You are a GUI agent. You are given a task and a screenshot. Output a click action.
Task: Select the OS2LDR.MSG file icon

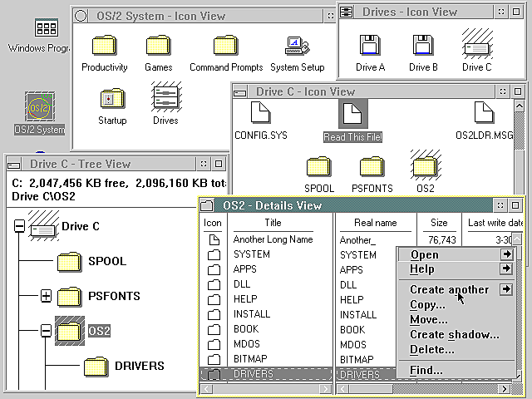point(484,112)
